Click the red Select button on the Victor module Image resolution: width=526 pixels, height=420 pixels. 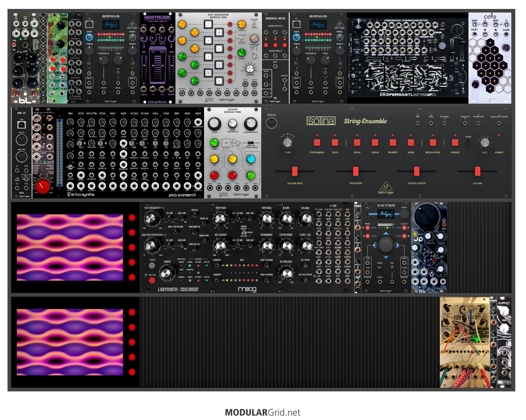point(404,228)
